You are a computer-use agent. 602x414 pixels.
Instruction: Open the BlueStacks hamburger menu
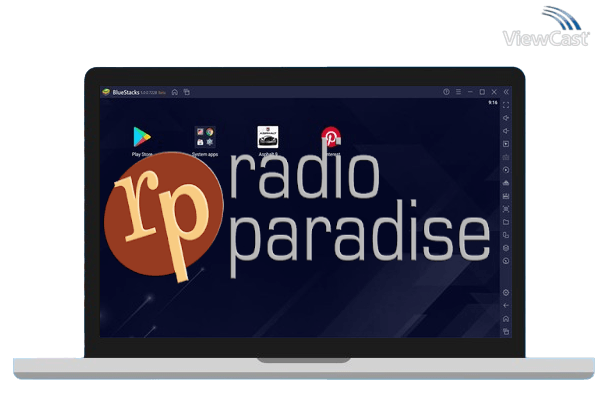coord(458,92)
